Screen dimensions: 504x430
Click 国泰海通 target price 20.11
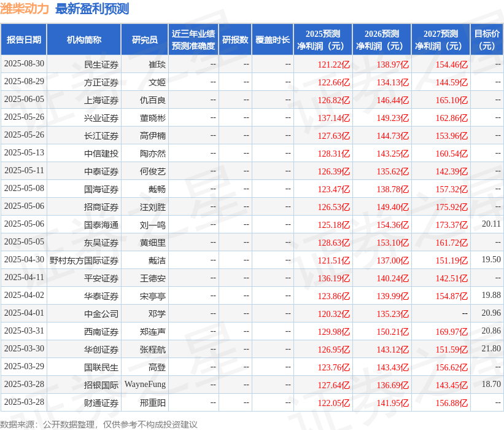[x=491, y=224]
